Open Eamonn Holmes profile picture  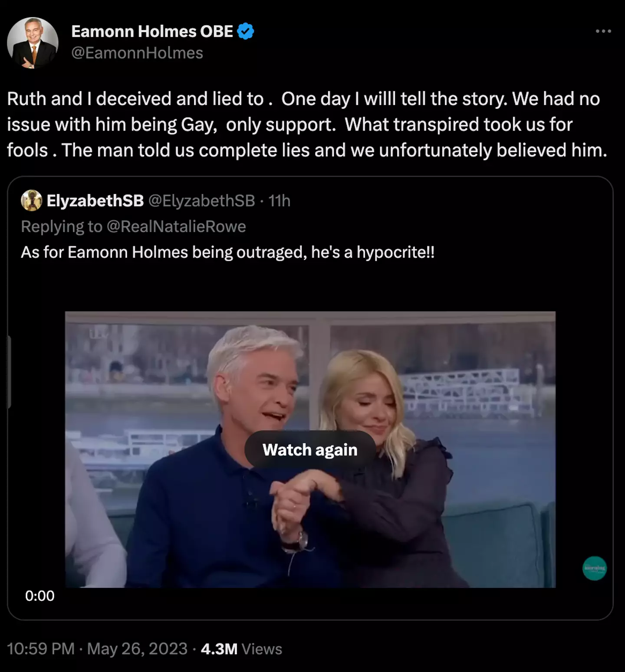(33, 43)
